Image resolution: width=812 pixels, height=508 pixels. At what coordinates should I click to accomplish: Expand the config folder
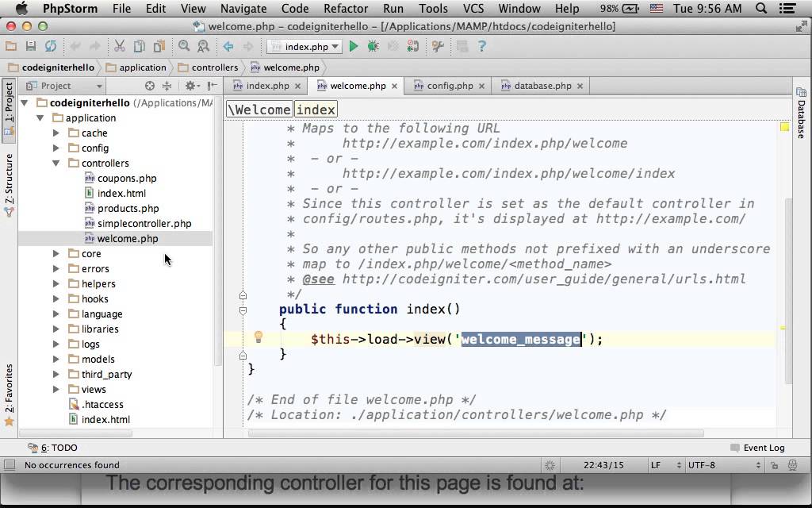[56, 148]
